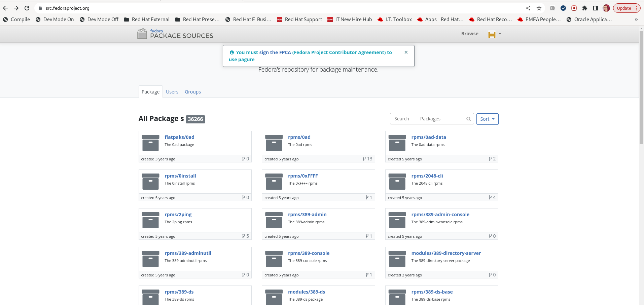Open the rpms/389-ds-base package
This screenshot has height=305, width=644.
point(432,292)
